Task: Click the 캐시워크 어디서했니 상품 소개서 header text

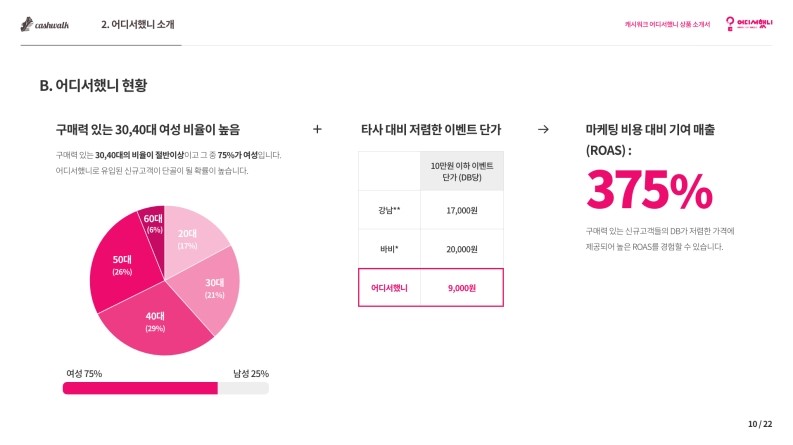Action: (667, 24)
